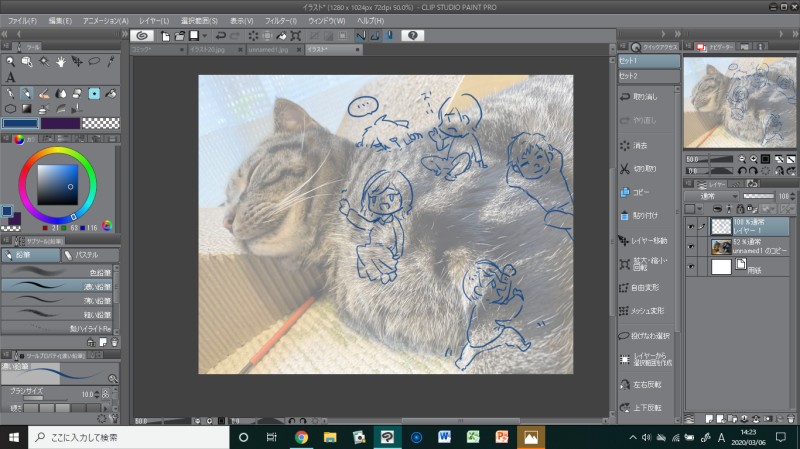Select the パステル sub tool group
800x449 pixels.
pos(90,255)
